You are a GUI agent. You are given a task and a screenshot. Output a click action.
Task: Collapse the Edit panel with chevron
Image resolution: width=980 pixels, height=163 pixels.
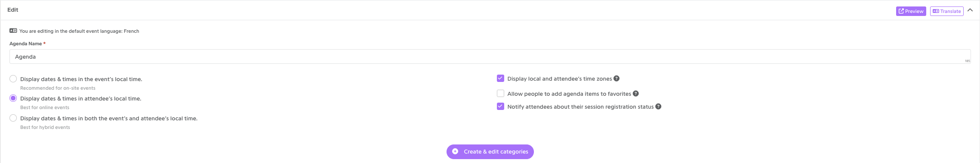[970, 10]
